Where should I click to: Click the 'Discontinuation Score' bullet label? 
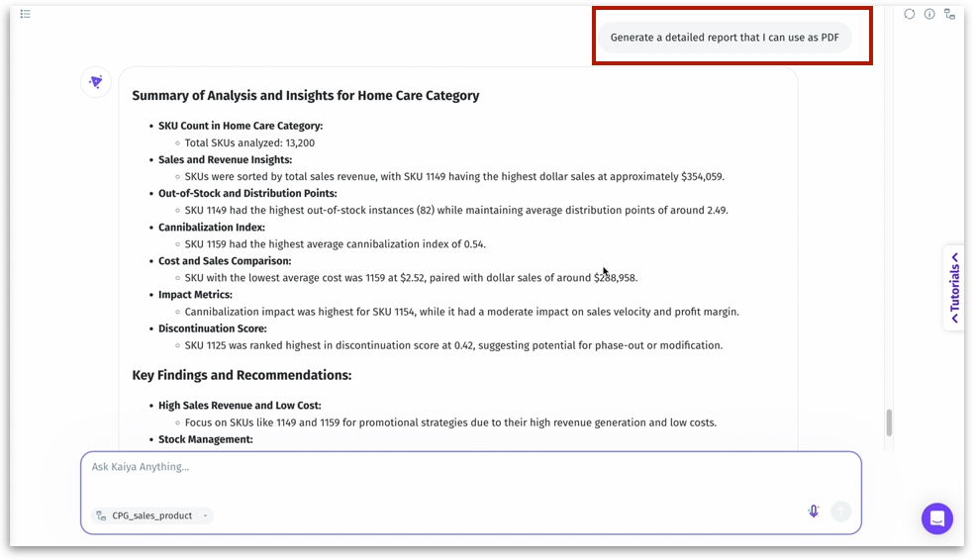pos(212,328)
